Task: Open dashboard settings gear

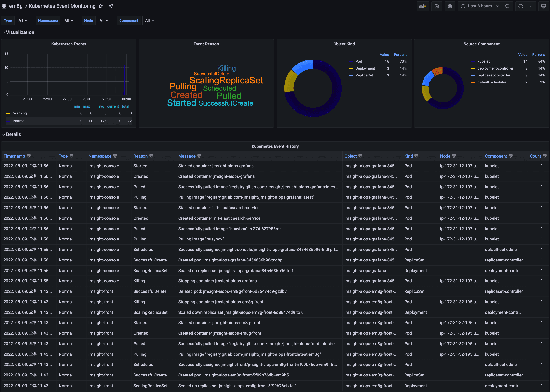Action: pos(450,6)
